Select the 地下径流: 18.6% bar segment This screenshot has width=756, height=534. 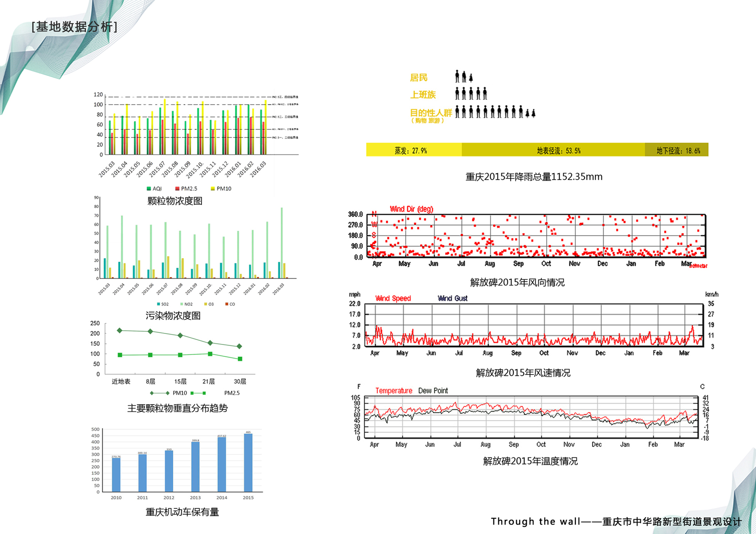(x=676, y=150)
